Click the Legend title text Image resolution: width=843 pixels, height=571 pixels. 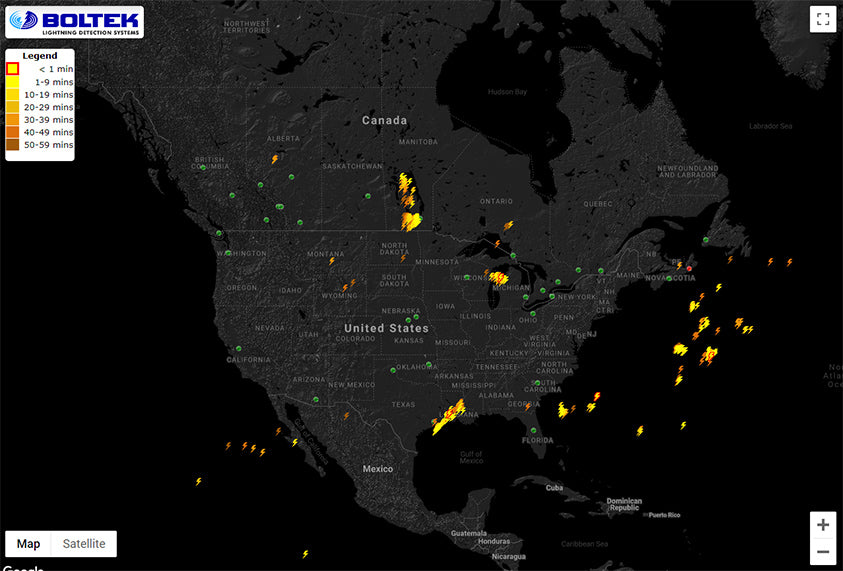point(40,56)
